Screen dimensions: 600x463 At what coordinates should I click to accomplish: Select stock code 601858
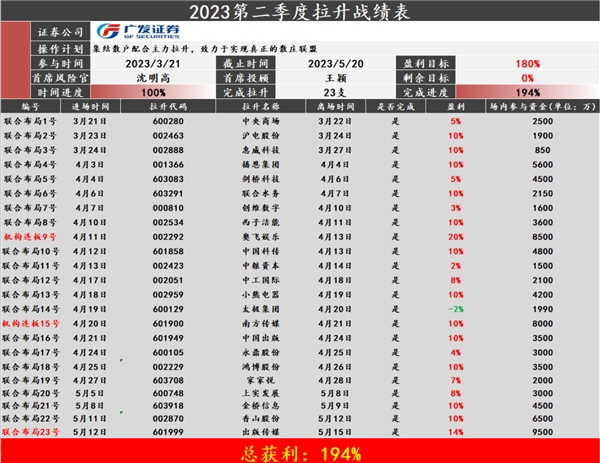click(168, 251)
